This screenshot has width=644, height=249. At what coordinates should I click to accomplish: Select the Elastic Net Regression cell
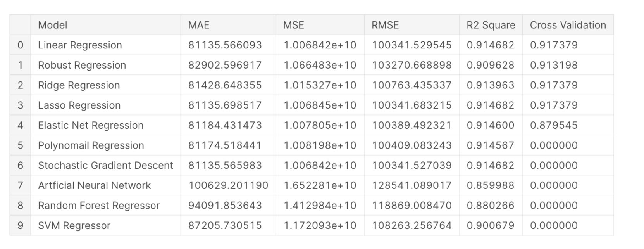[x=91, y=126]
